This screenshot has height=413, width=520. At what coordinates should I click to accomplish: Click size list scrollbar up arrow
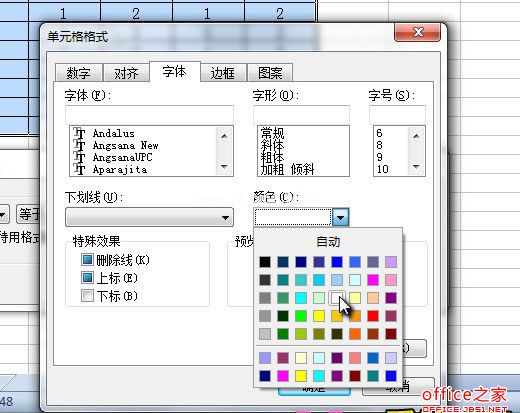416,136
